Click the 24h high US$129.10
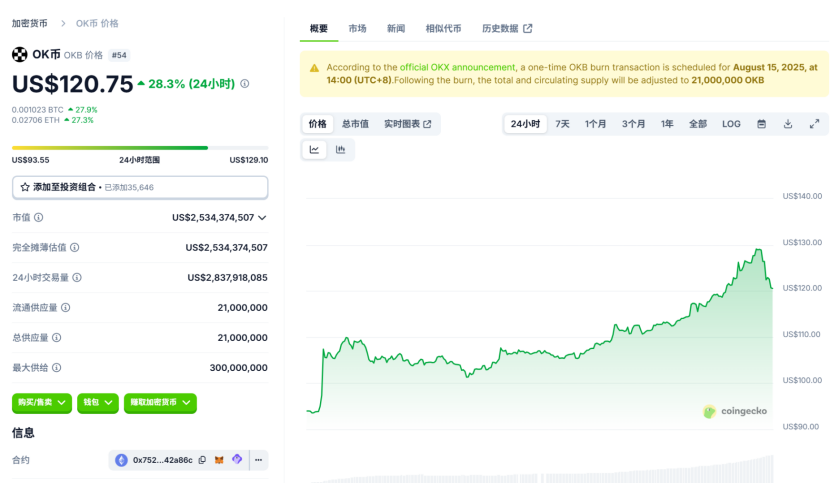Viewport: 831px width, 483px height. tap(249, 160)
